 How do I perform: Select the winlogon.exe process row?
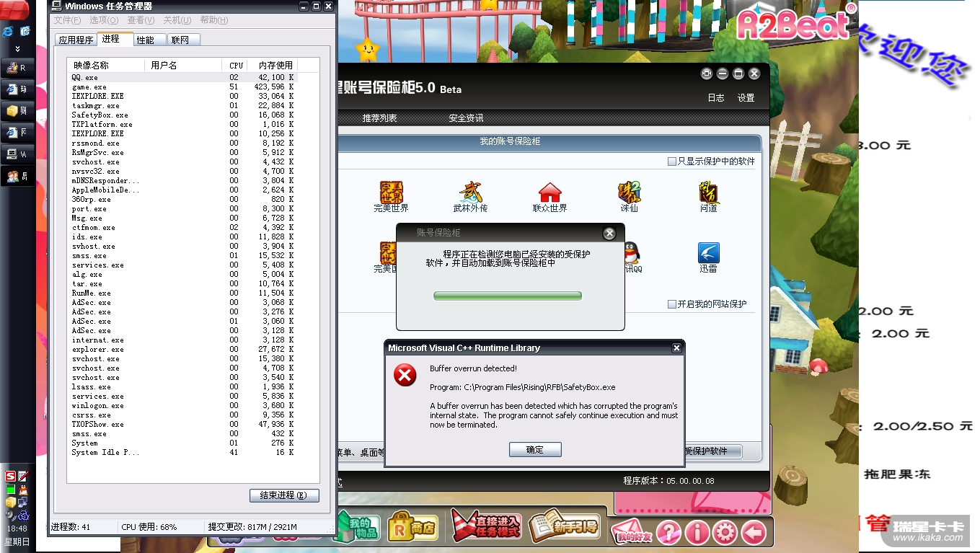(x=182, y=405)
